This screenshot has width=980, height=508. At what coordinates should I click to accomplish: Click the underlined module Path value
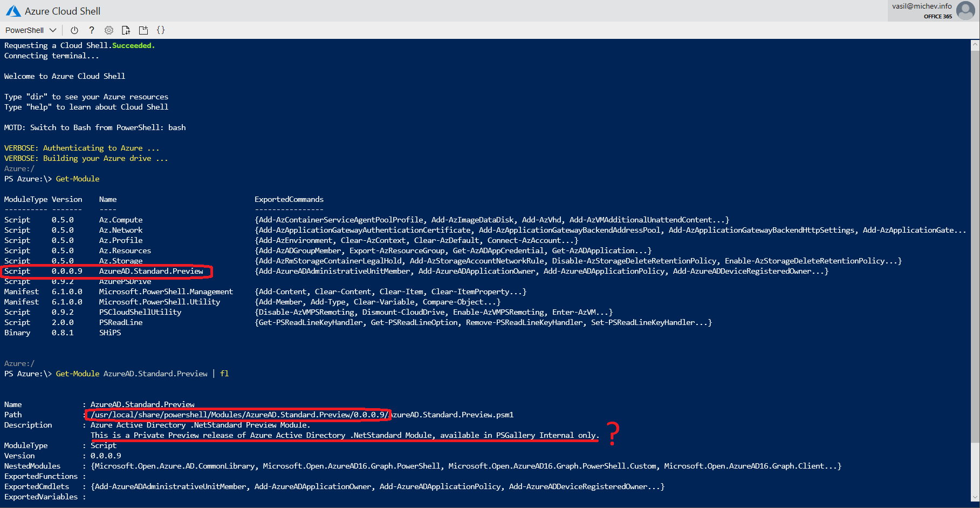pos(237,415)
